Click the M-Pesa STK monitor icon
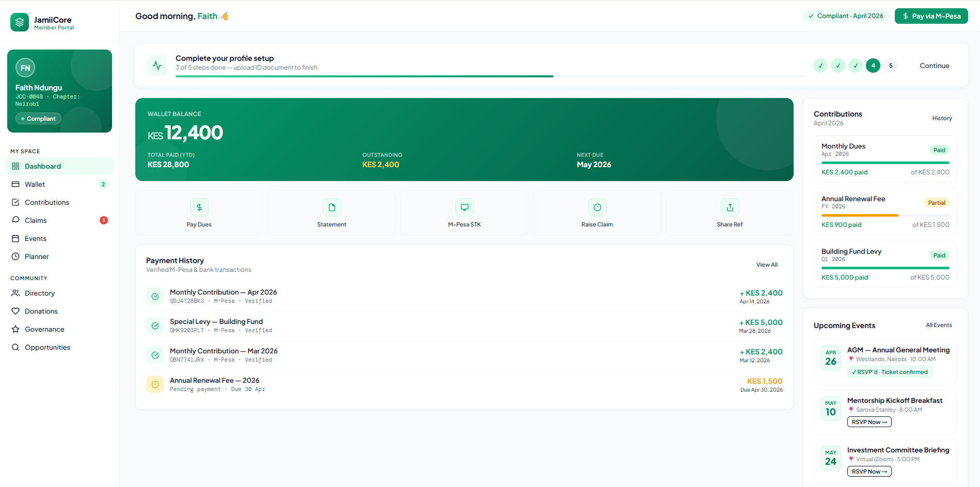The width and height of the screenshot is (980, 487). (x=464, y=207)
